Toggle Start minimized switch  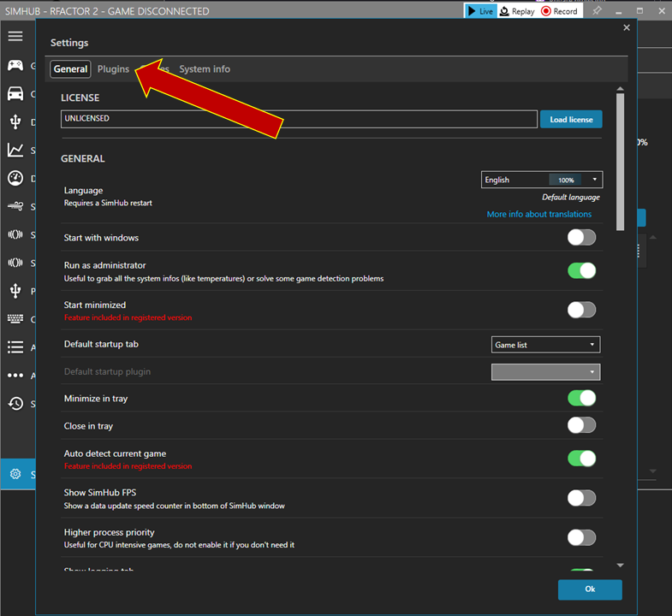pyautogui.click(x=581, y=310)
